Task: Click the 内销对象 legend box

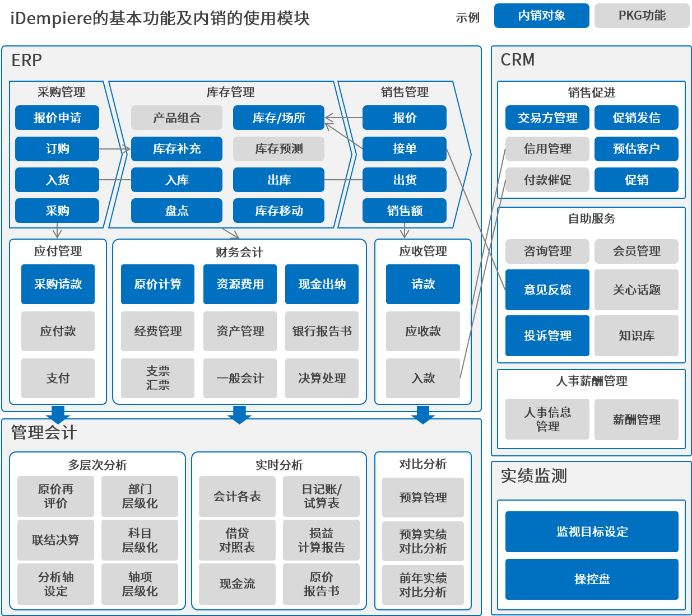Action: click(541, 16)
